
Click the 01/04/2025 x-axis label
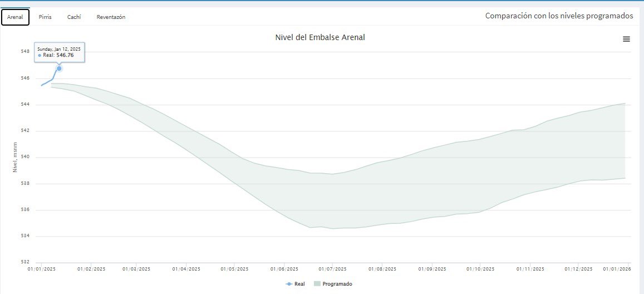[186, 269]
